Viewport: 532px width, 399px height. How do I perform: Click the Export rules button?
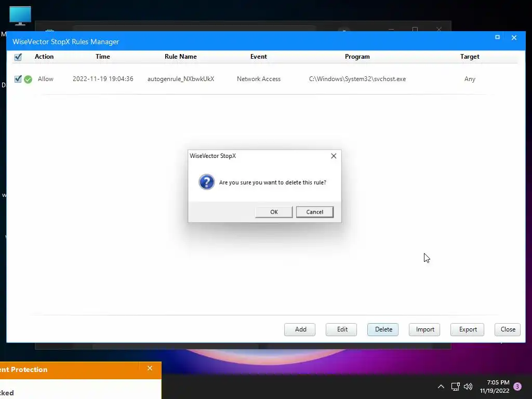click(x=467, y=329)
